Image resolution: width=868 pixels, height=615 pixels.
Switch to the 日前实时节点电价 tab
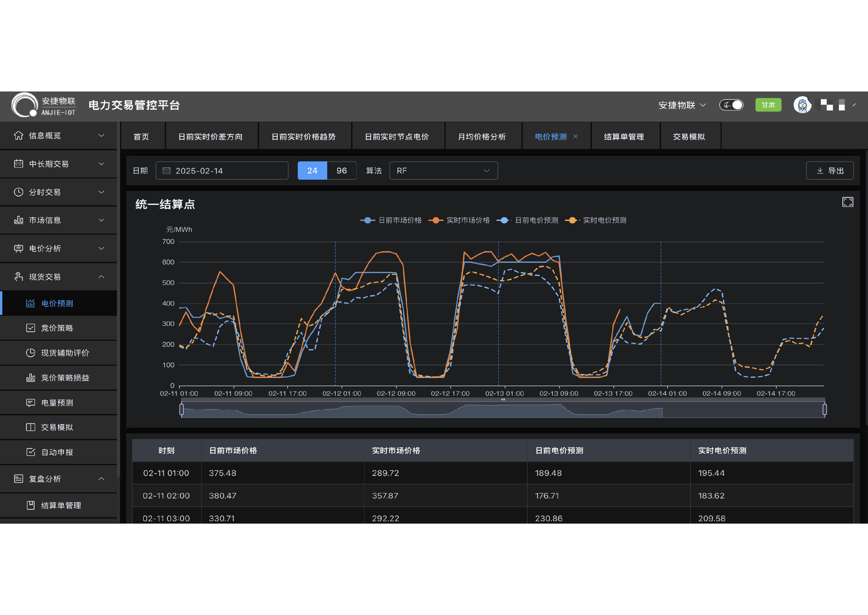point(397,137)
